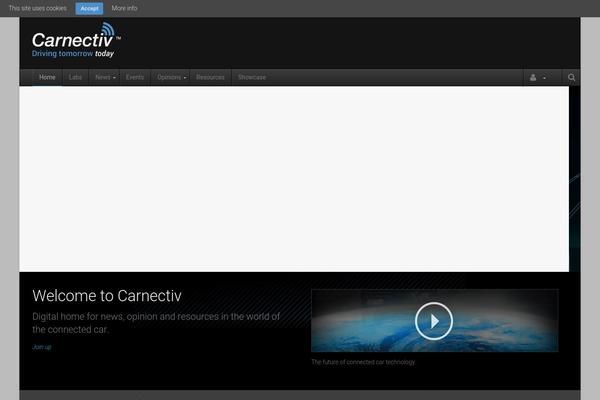Accept the cookies notice
The width and height of the screenshot is (600, 400).
pos(89,8)
